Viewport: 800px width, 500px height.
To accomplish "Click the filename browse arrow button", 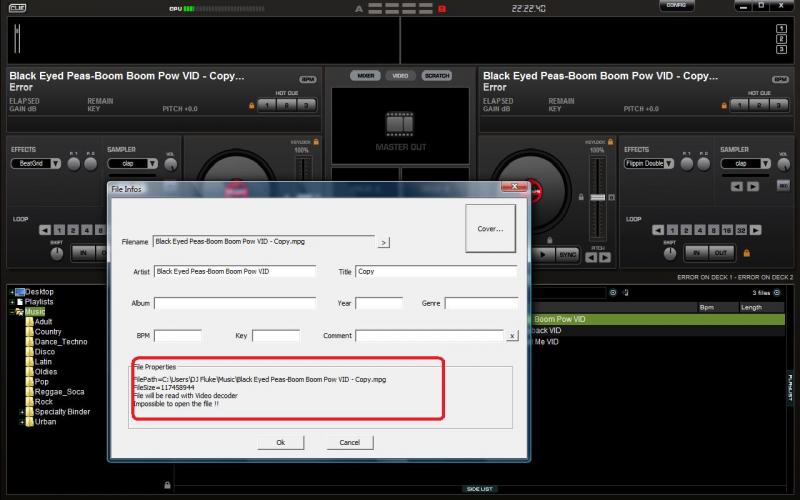I will point(383,242).
